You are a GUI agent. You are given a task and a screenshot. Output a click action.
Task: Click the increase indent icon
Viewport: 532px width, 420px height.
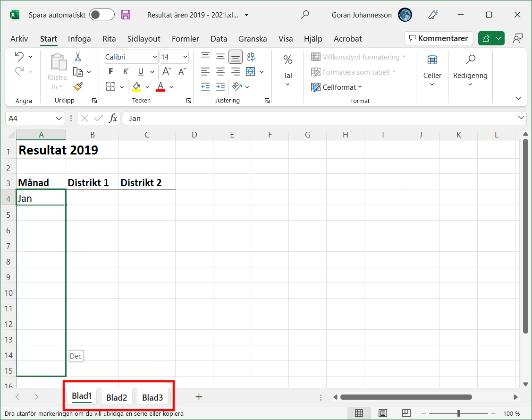pos(220,86)
